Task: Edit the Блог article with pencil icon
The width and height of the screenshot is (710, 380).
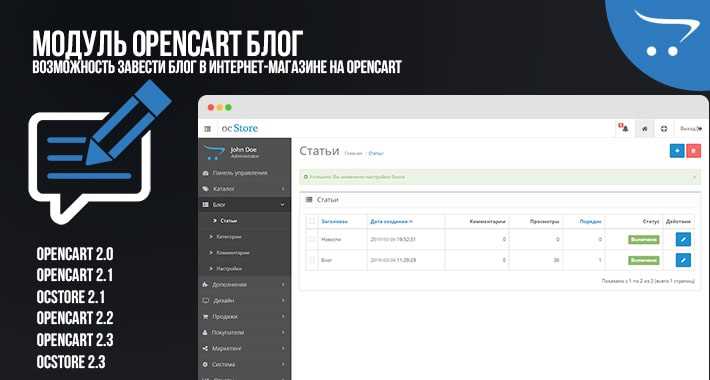Action: pos(683,260)
